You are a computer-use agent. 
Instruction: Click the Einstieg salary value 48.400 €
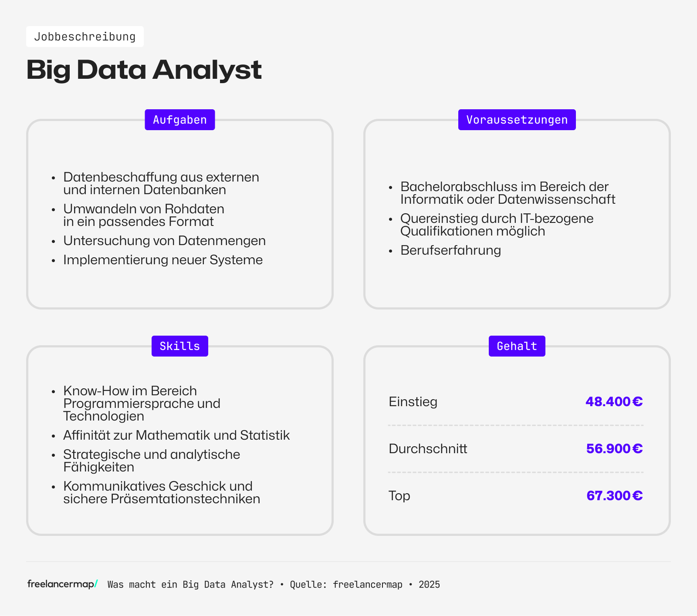coord(614,401)
